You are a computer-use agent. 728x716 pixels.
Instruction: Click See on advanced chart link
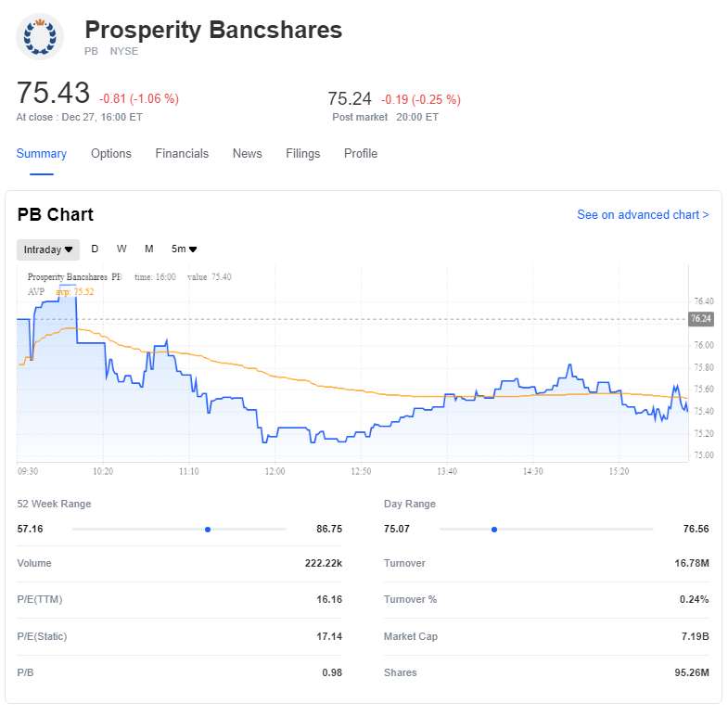[643, 215]
